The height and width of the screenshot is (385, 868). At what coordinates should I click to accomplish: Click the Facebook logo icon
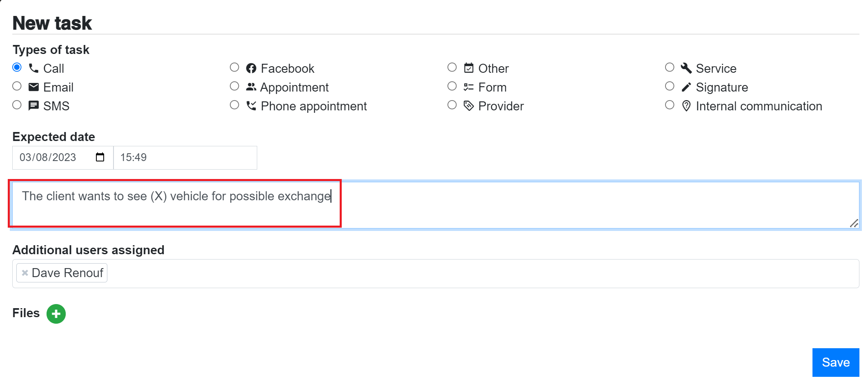251,68
